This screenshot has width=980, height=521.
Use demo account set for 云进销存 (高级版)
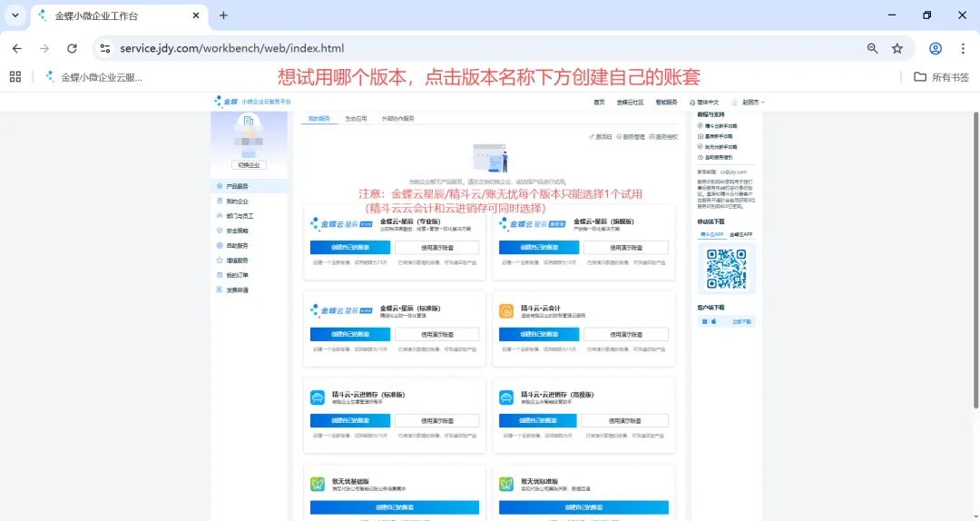pos(624,420)
